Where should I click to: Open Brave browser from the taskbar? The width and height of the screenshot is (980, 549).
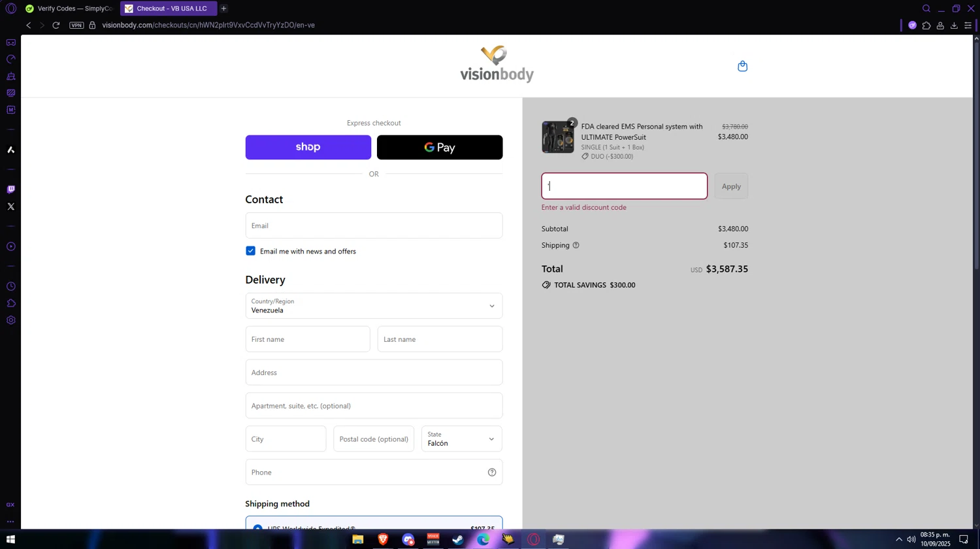383,539
